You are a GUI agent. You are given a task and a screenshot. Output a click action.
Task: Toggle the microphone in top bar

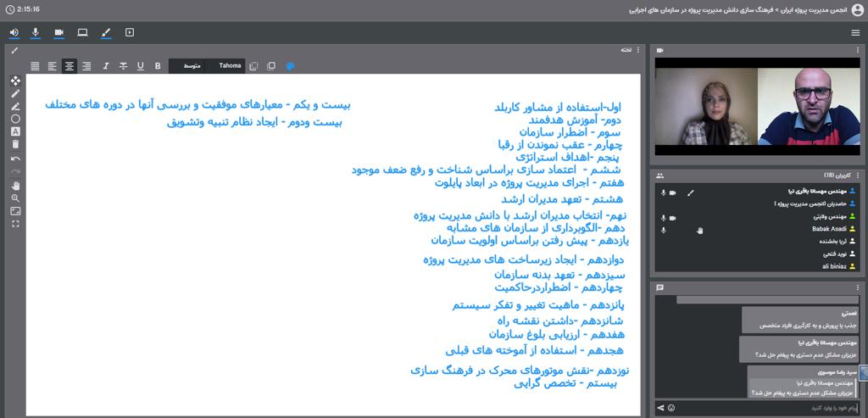tap(36, 32)
